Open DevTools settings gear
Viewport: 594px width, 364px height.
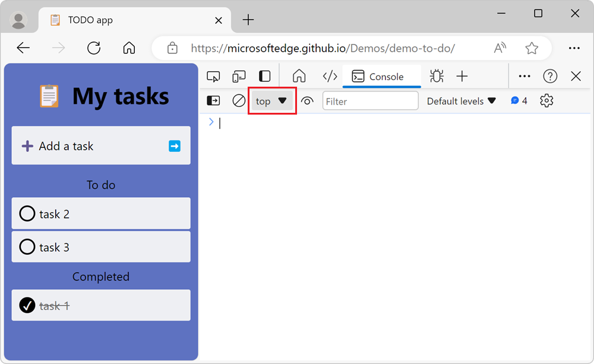(546, 100)
